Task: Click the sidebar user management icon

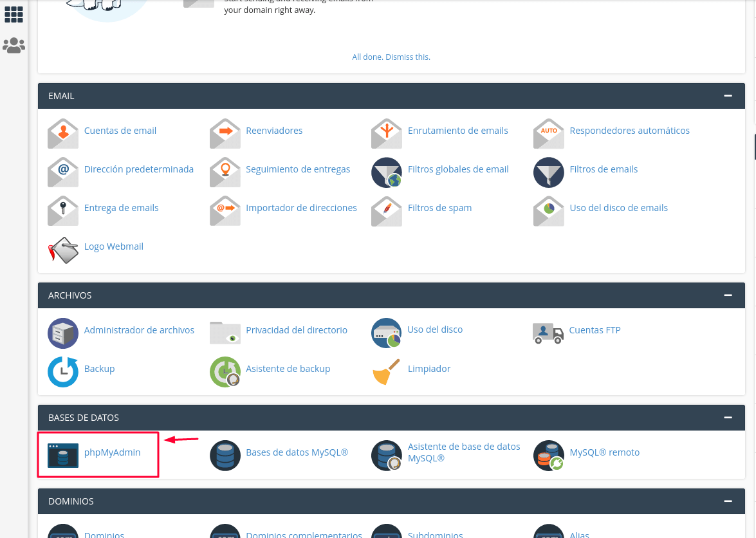Action: click(14, 45)
